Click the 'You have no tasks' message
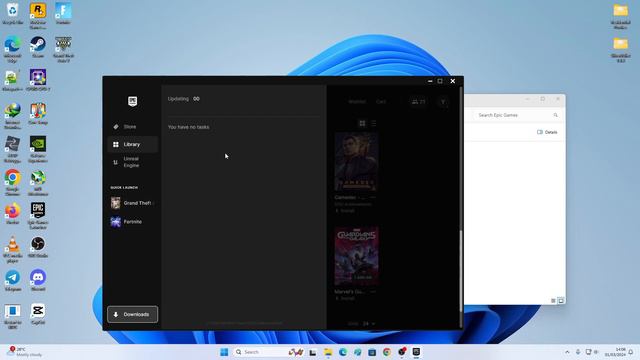 [x=189, y=127]
